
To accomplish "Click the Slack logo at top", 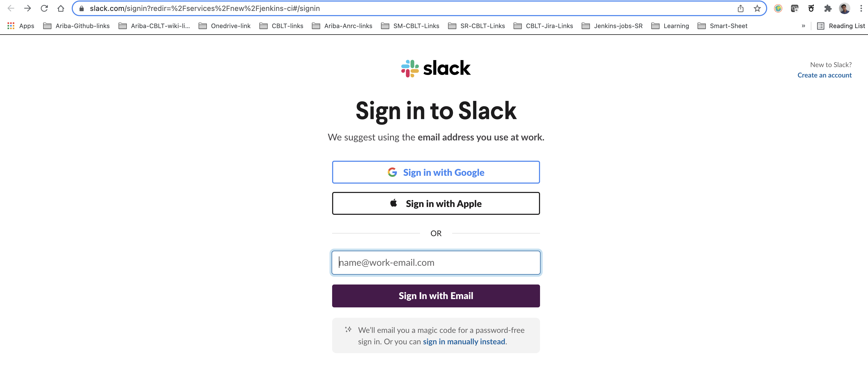I will (436, 68).
